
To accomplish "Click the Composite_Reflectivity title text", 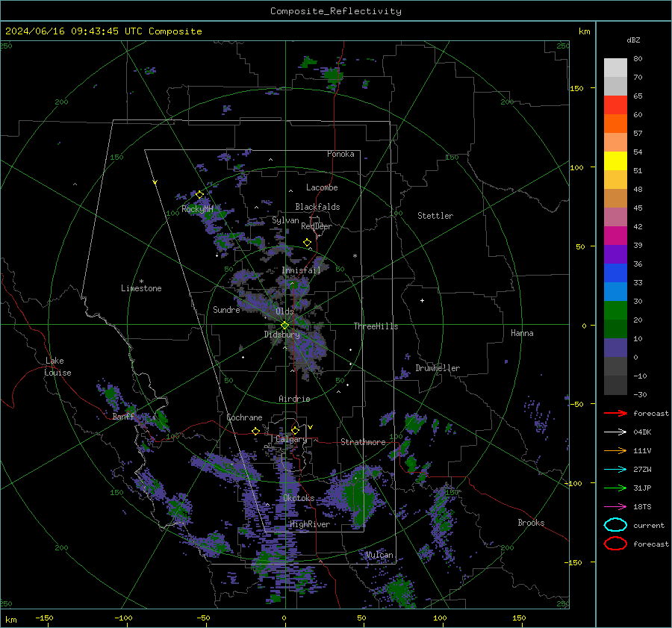I will tap(335, 11).
